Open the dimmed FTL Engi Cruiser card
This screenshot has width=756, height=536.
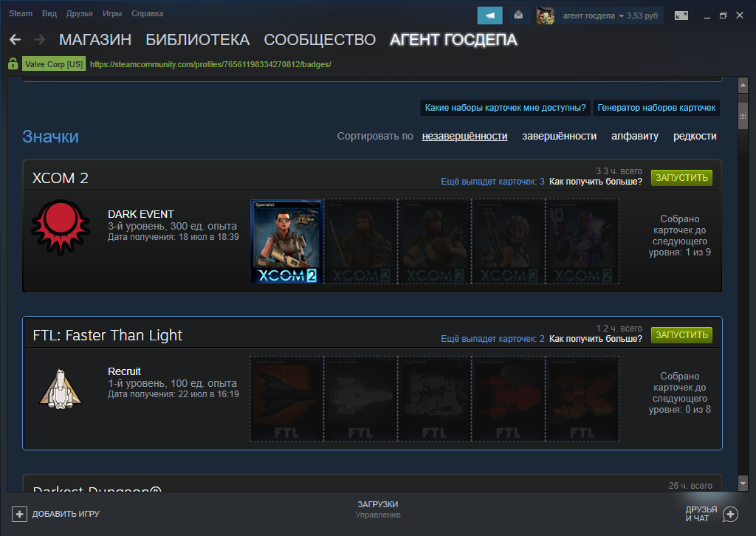[x=434, y=399]
